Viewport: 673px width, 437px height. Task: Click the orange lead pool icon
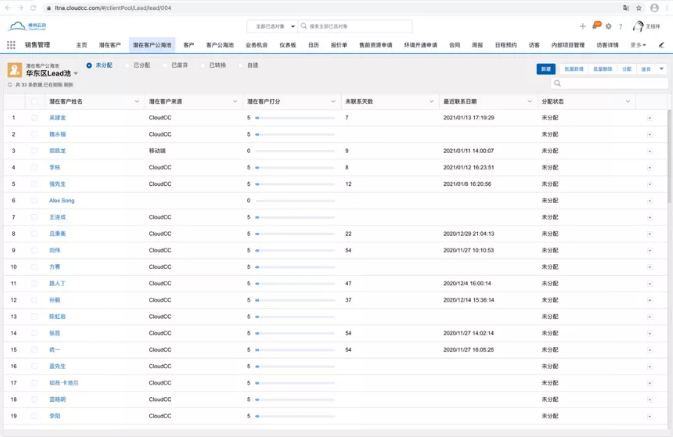(14, 70)
